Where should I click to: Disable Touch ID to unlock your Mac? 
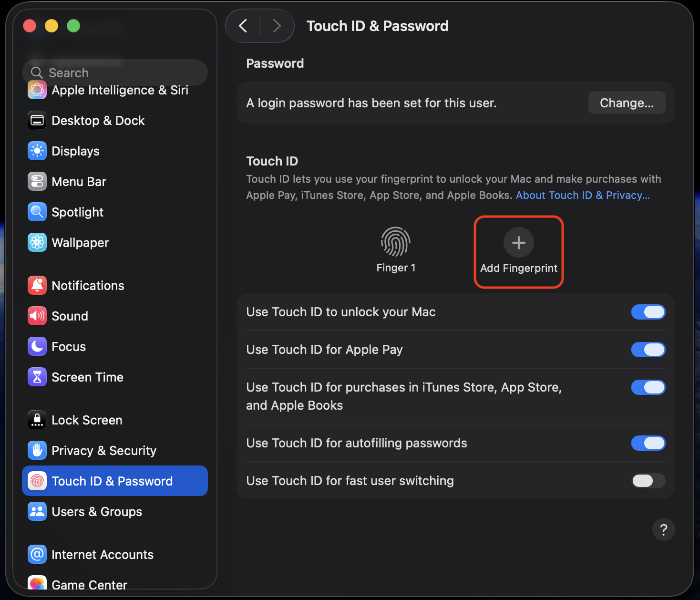point(649,312)
